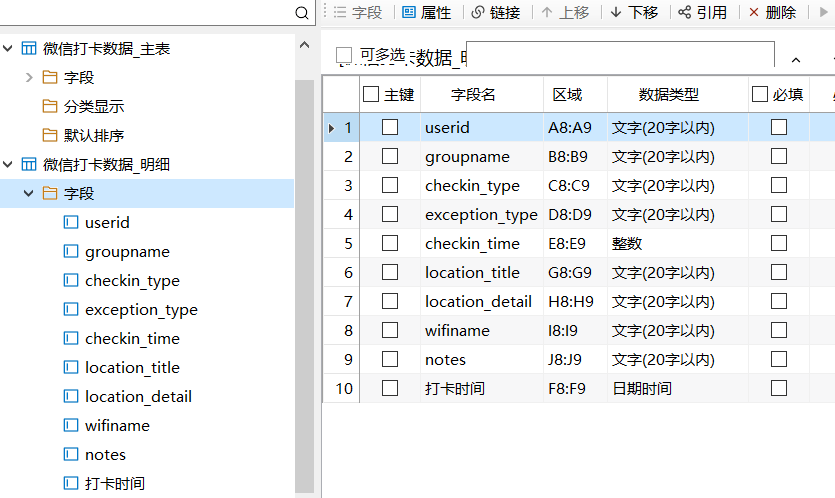Click the left panel vertical scrollbar
Image resolution: width=835 pixels, height=498 pixels.
pos(304,280)
